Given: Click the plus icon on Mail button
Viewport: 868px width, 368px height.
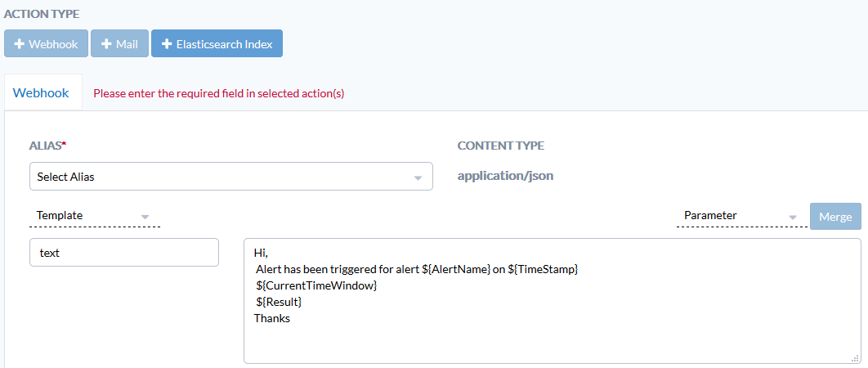Looking at the screenshot, I should pyautogui.click(x=106, y=44).
